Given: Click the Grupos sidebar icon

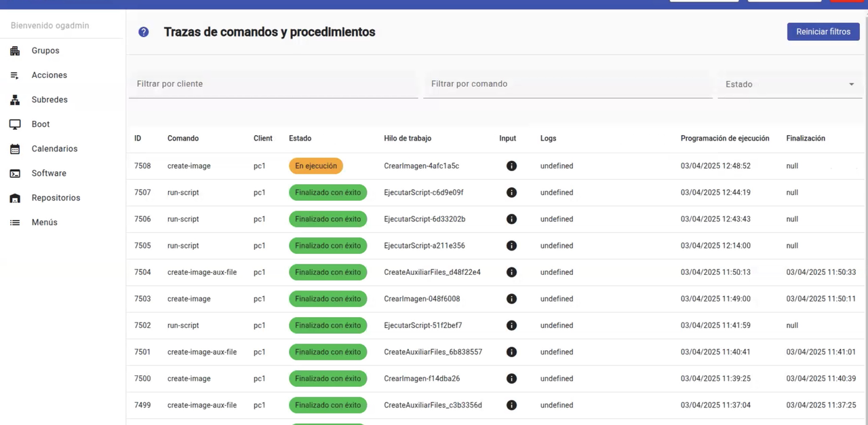Looking at the screenshot, I should point(15,51).
